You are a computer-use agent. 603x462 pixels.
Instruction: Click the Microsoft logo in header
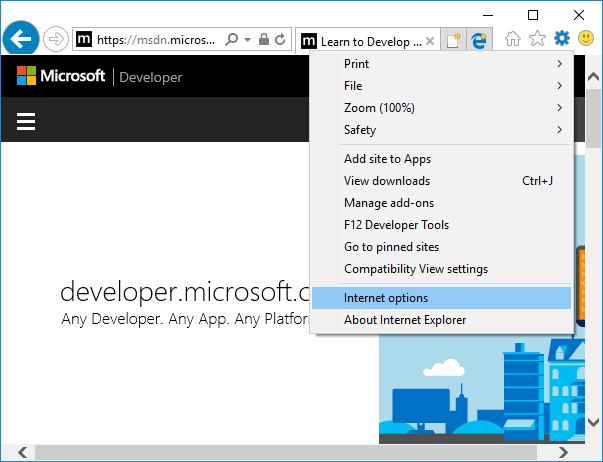point(61,75)
